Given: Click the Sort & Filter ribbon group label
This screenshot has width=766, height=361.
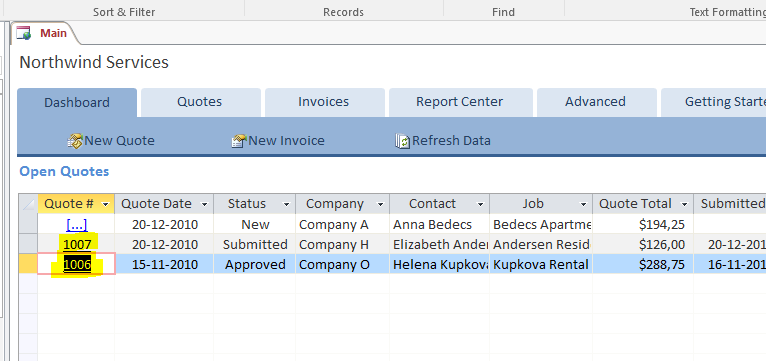Looking at the screenshot, I should click(124, 12).
